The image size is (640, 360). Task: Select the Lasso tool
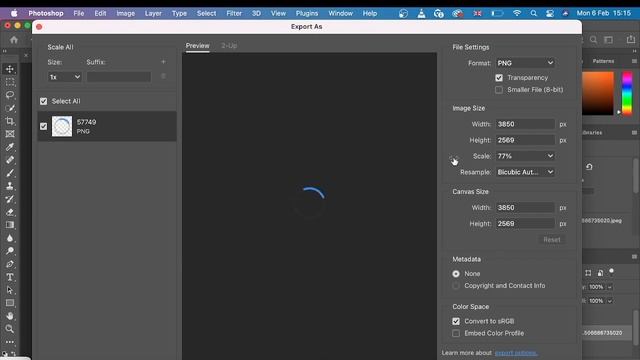coord(10,95)
